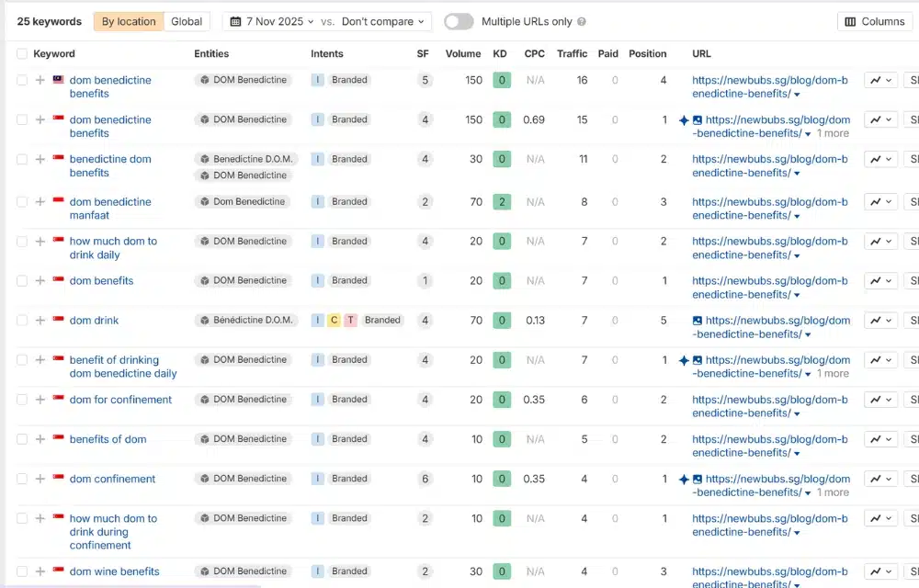
Task: Open keyword link 'dom drink'
Action: click(x=94, y=321)
